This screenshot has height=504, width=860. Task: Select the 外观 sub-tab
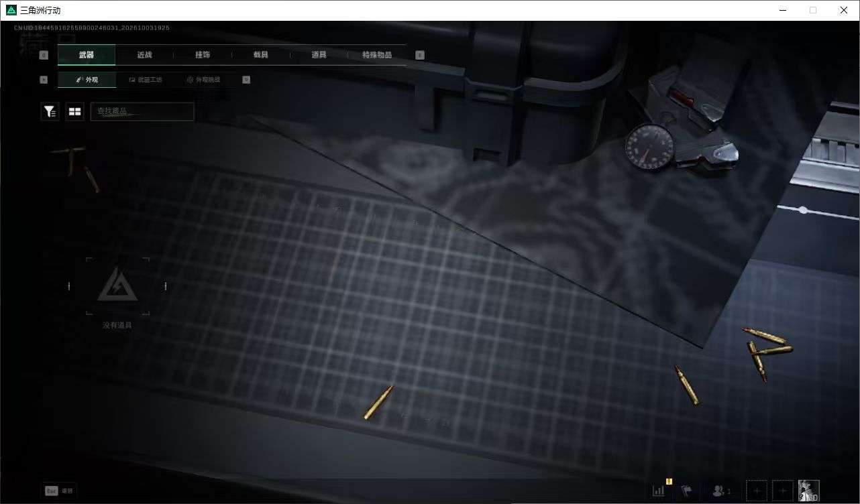[x=87, y=80]
